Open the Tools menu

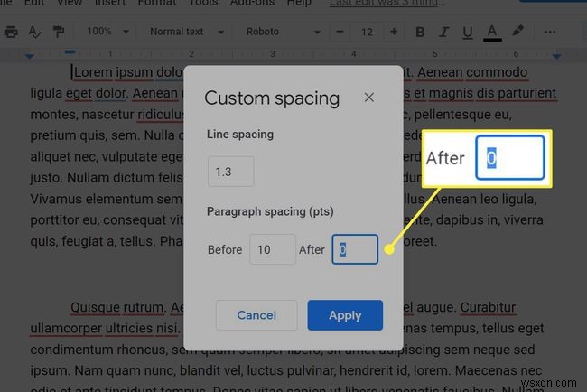click(203, 3)
